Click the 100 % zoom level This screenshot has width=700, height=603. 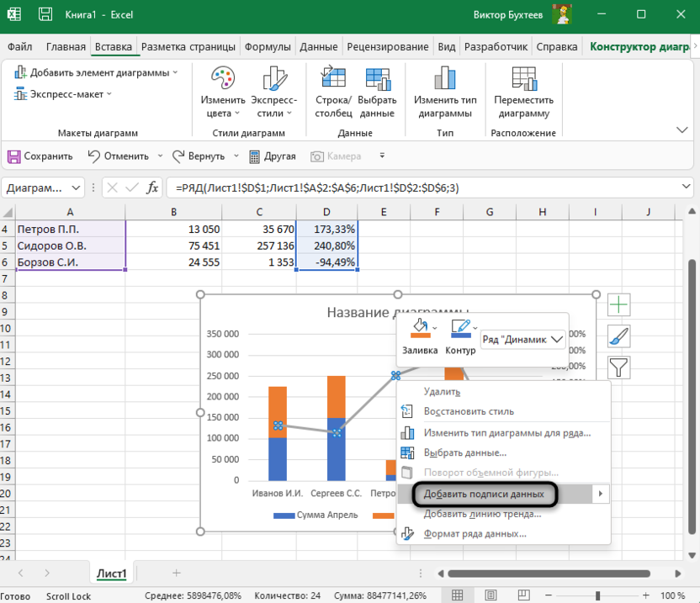[x=672, y=595]
